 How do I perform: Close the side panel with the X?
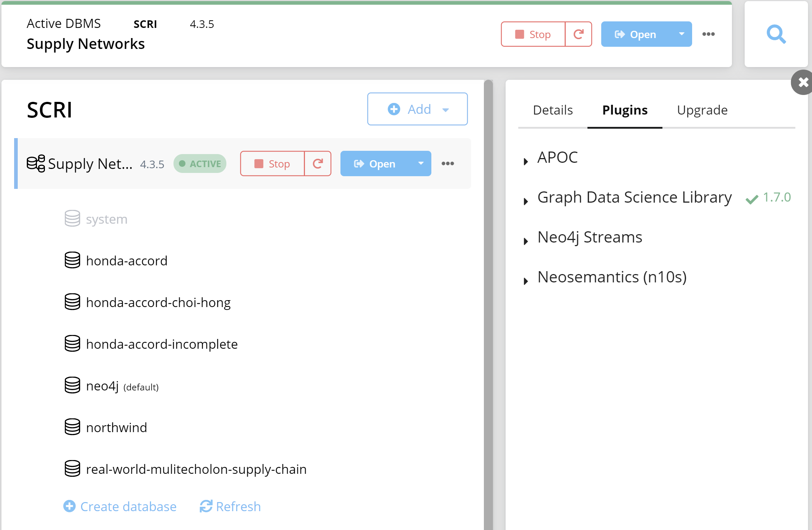tap(803, 82)
